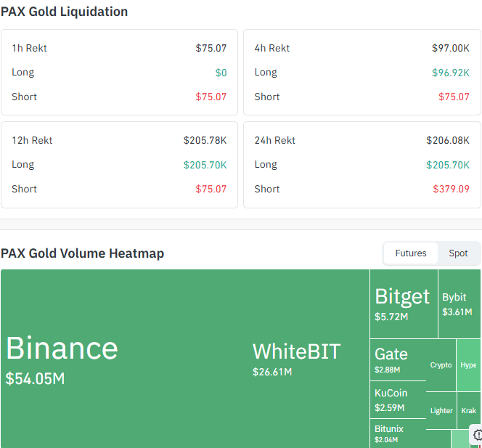Click the 1h Rekt label
482x448 pixels.
click(29, 48)
